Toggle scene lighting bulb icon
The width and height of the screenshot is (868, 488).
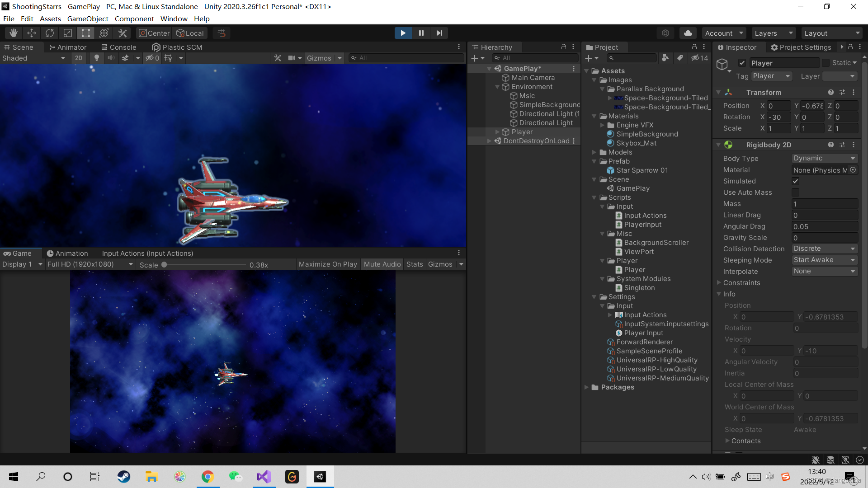(x=96, y=58)
